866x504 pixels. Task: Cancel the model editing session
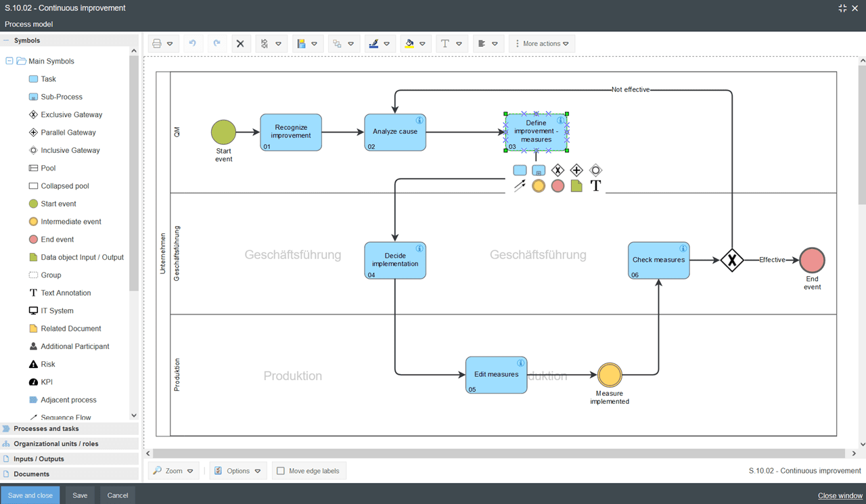coord(117,495)
